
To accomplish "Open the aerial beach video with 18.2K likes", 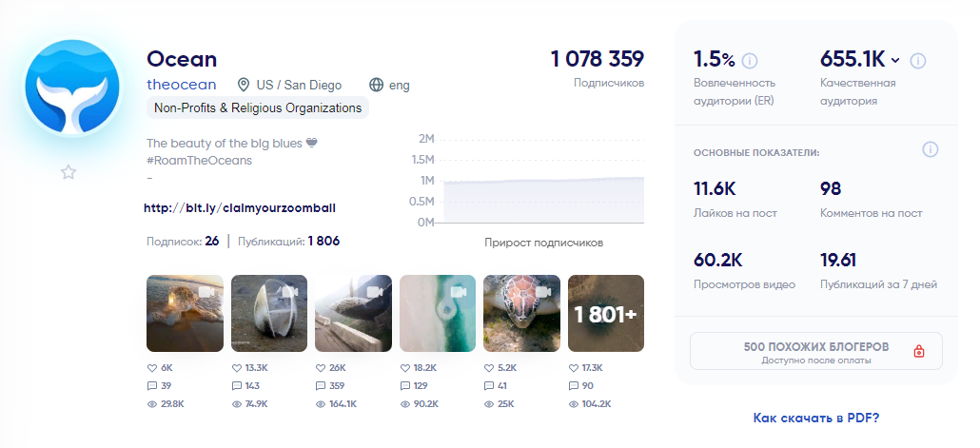I will (x=438, y=313).
